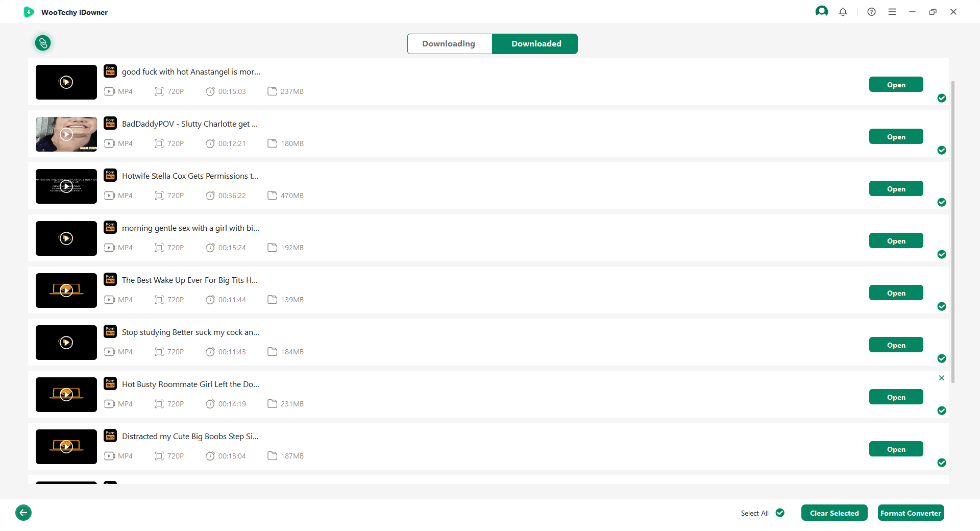
Task: Deselect the 00:36:22 duration video's checkmark
Action: tap(942, 202)
